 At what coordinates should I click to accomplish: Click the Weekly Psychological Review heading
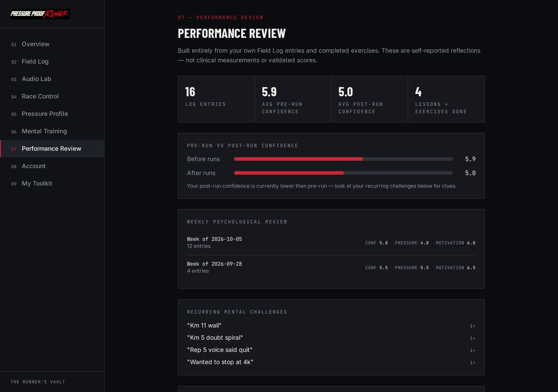(237, 222)
